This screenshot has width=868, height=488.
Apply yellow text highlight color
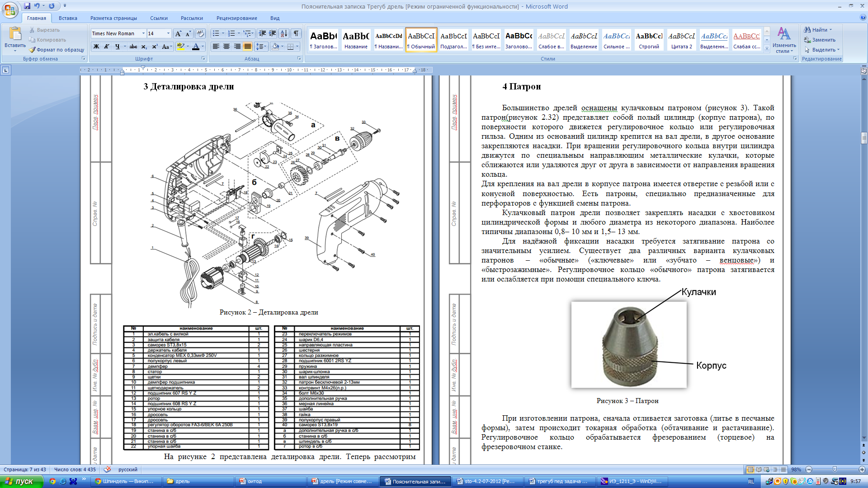(180, 47)
